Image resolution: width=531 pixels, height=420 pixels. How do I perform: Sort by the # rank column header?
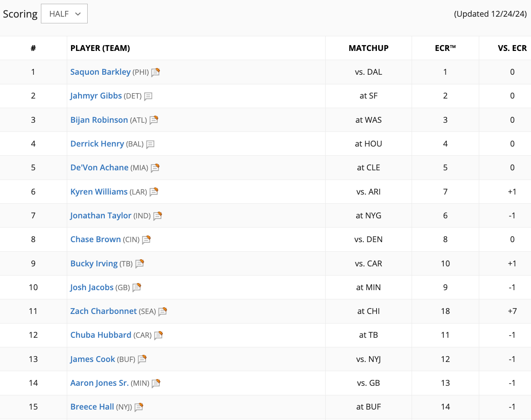(x=33, y=48)
